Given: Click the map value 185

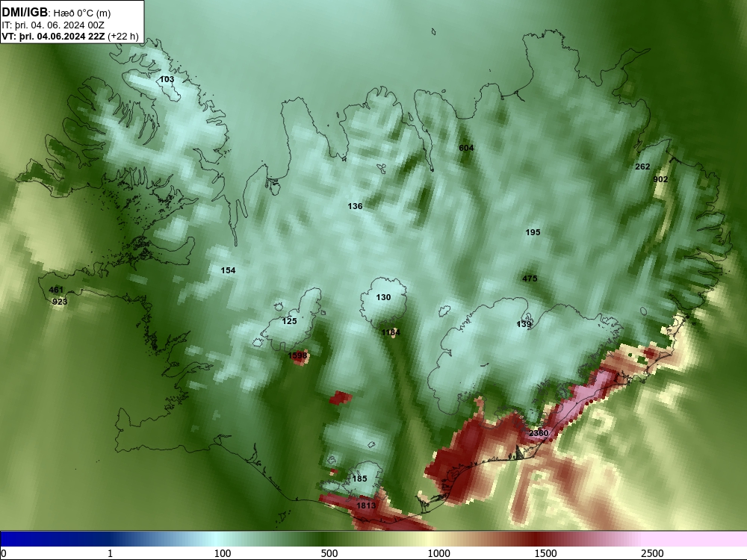Looking at the screenshot, I should click(360, 479).
